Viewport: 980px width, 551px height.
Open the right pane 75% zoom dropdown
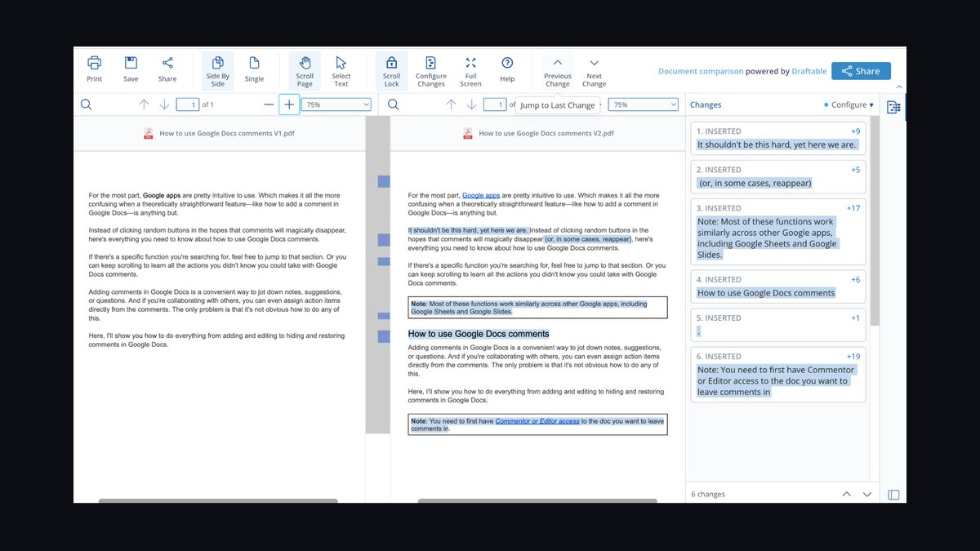click(x=644, y=104)
